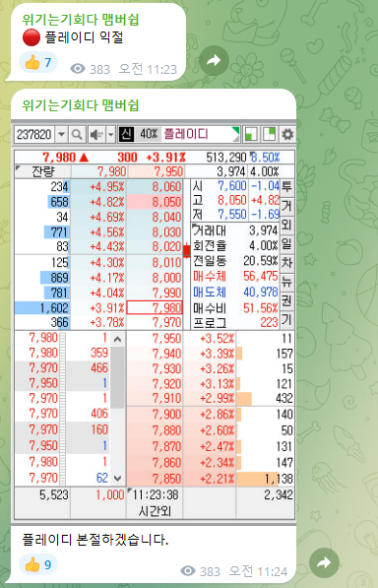The image size is (378, 588).
Task: Click the bid price 7,900
Action: click(166, 415)
